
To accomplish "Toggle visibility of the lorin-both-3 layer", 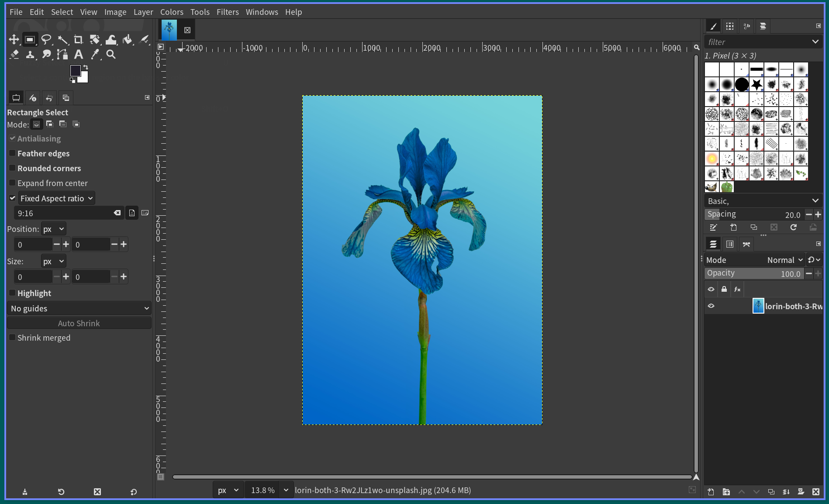I will [x=711, y=306].
